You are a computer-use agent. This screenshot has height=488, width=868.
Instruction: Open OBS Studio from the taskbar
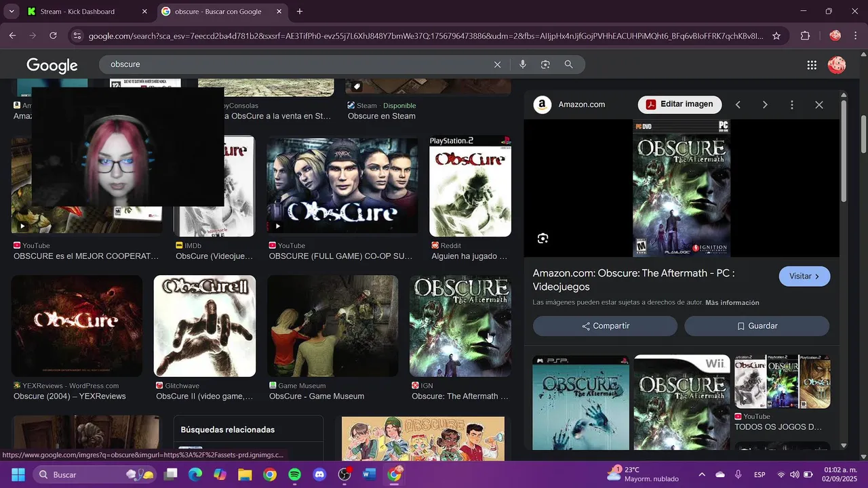point(344,474)
